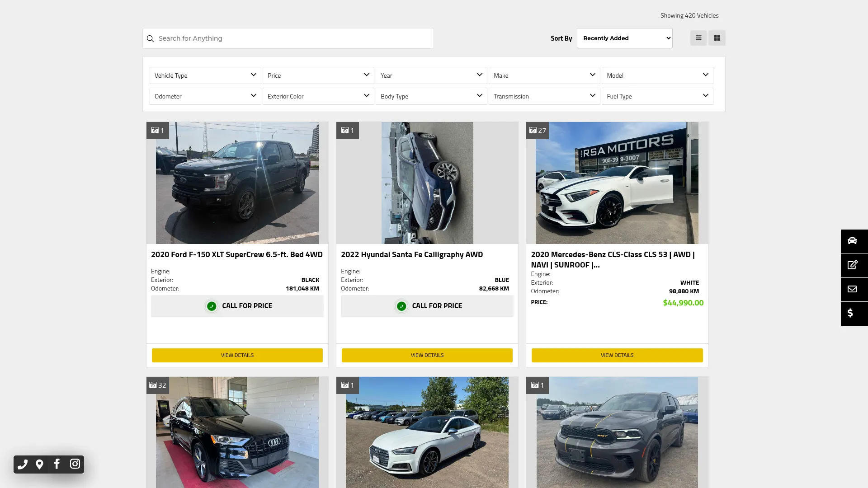Viewport: 868px width, 488px height.
Task: Click the green phone icon on Ford F-150 card
Action: click(212, 306)
